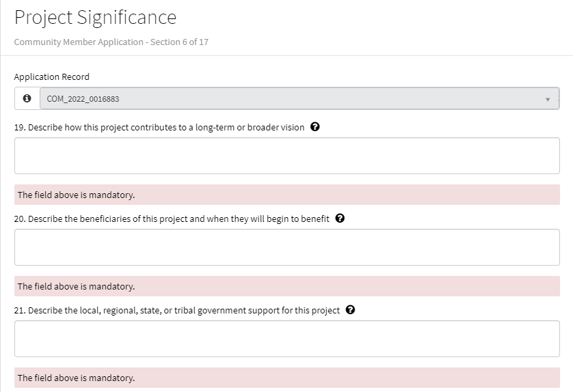Click the question 19 label text
Image resolution: width=573 pixels, height=392 pixels.
pos(159,127)
